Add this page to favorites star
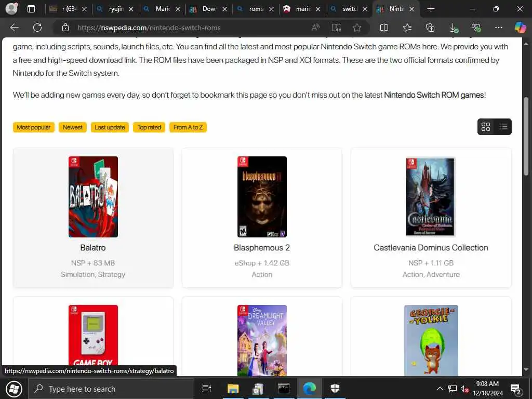The image size is (532, 399). pos(356,28)
